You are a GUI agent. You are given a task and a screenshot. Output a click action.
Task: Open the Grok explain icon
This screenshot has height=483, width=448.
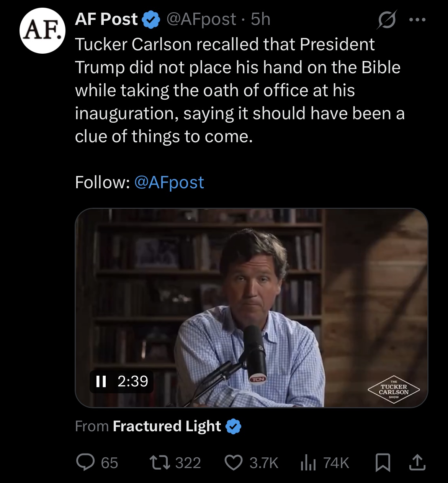pyautogui.click(x=386, y=20)
